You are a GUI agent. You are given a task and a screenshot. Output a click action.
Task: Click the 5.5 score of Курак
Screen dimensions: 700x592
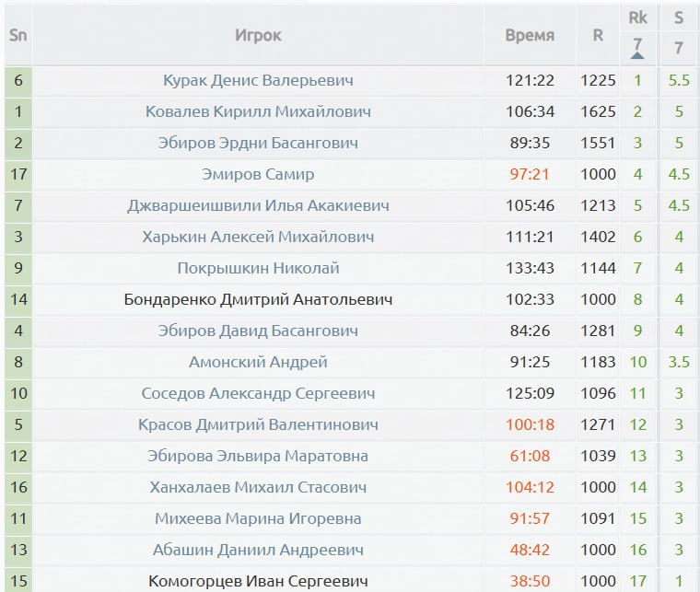coord(679,80)
